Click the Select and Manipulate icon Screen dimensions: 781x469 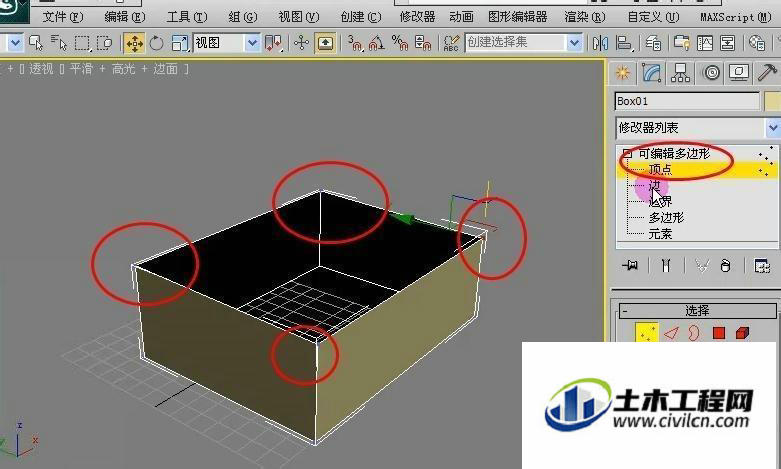tap(301, 43)
